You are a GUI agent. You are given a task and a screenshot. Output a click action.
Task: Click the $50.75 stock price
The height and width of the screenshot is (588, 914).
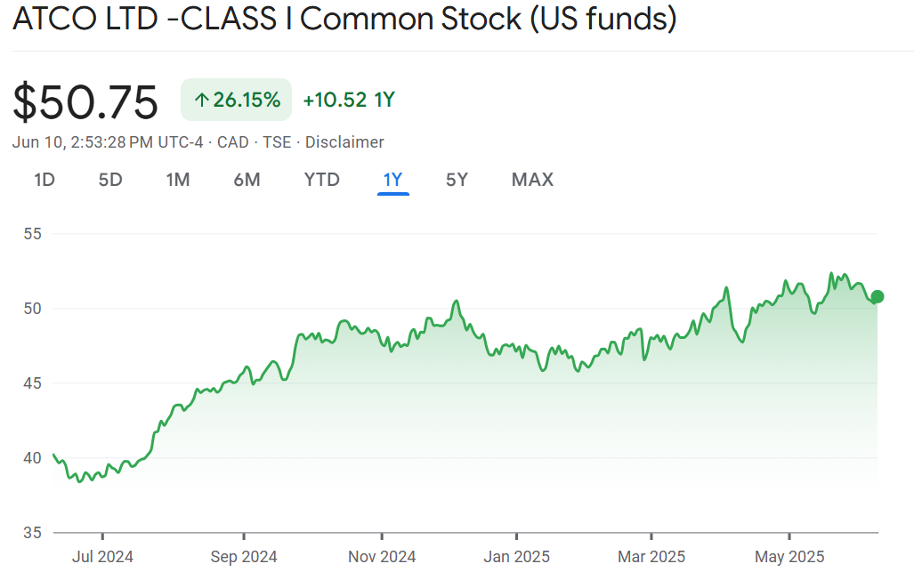[x=85, y=101]
